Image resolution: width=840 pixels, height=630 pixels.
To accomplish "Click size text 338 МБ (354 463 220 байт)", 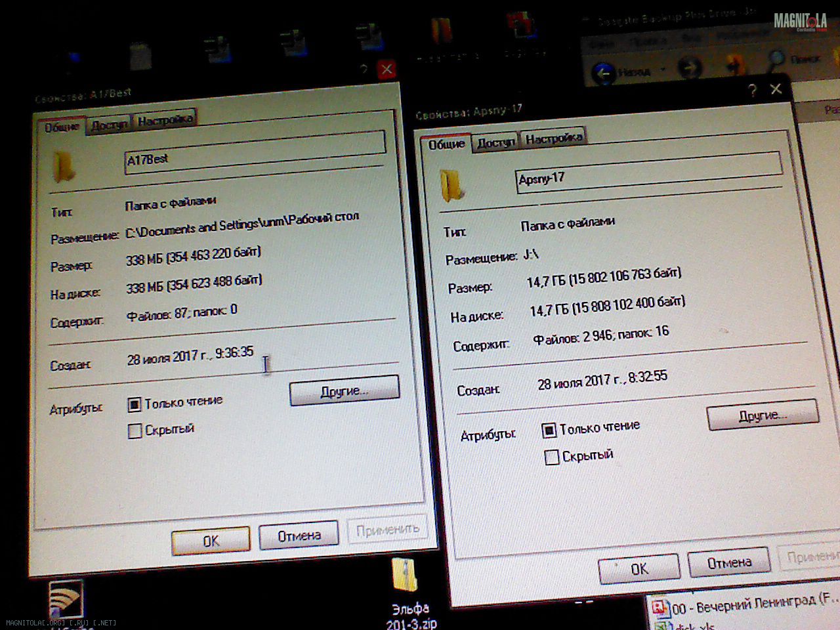I will pos(194,256).
